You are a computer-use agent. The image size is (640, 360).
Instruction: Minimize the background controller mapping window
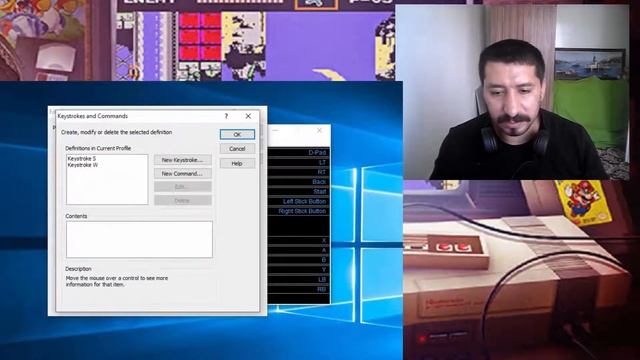275,130
